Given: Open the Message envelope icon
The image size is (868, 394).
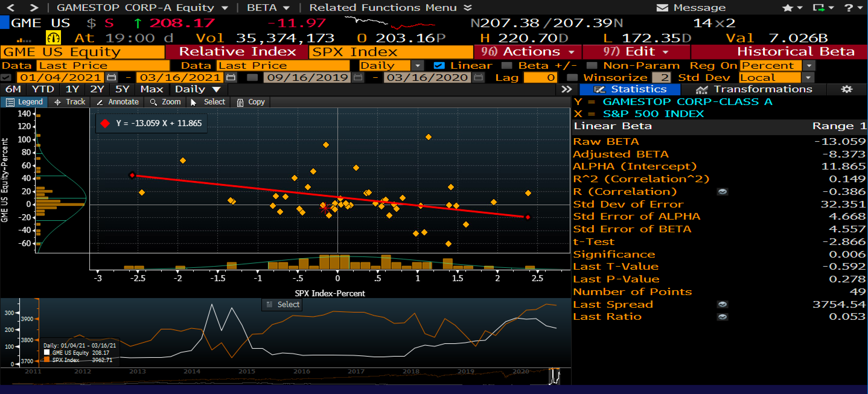Looking at the screenshot, I should (662, 8).
